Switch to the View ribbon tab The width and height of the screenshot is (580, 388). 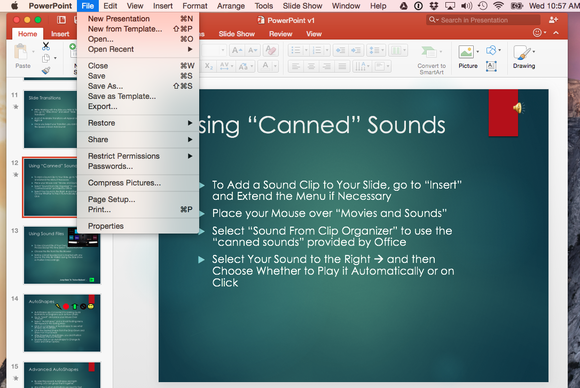314,34
